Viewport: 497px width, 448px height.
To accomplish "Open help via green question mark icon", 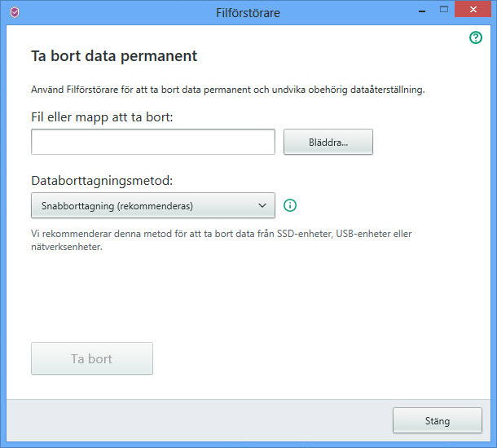I will pos(476,37).
